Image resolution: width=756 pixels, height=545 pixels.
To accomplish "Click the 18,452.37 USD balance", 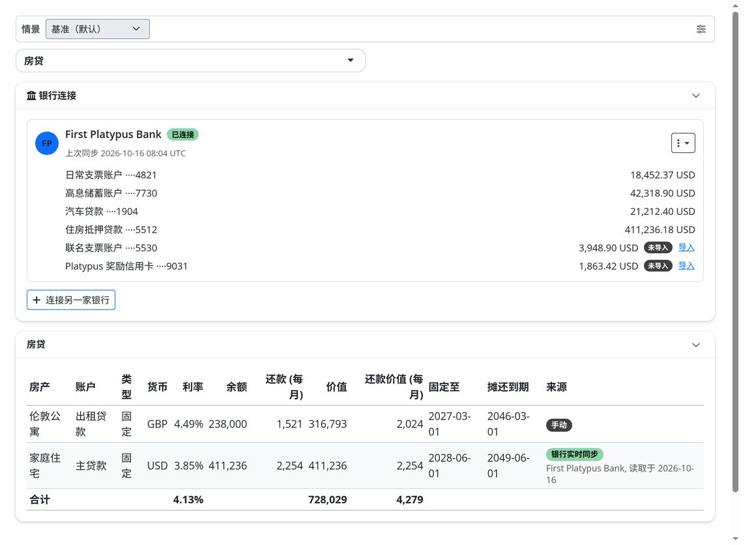I will point(662,175).
